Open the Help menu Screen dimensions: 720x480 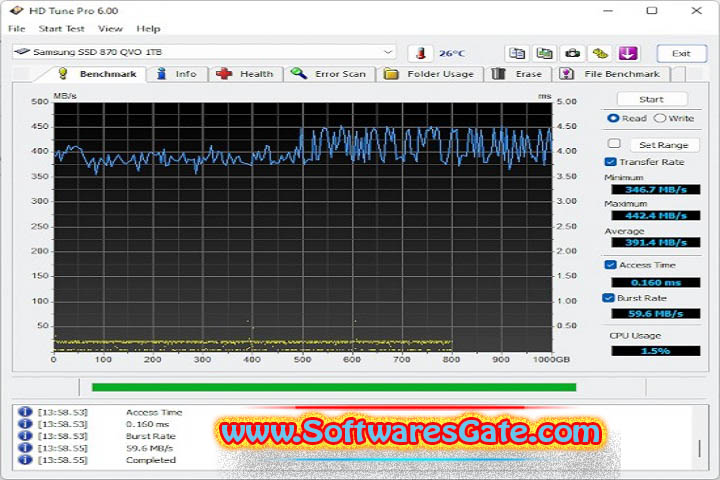coord(148,28)
